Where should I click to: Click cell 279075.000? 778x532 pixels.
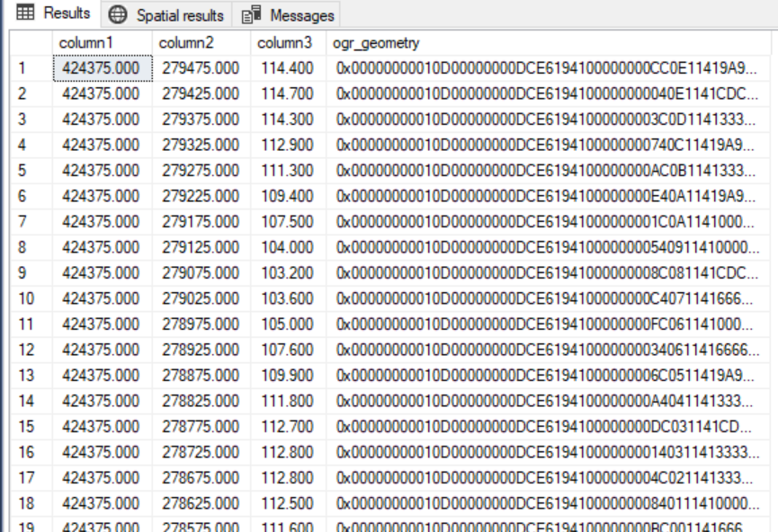click(x=201, y=272)
